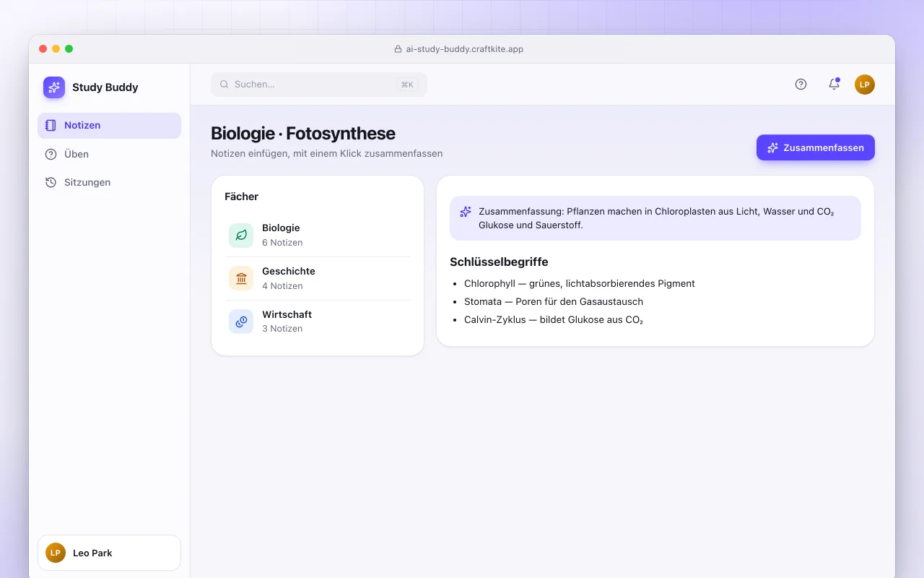Click the '3 Notizen' count
Image resolution: width=924 pixels, height=578 pixels.
pos(282,329)
